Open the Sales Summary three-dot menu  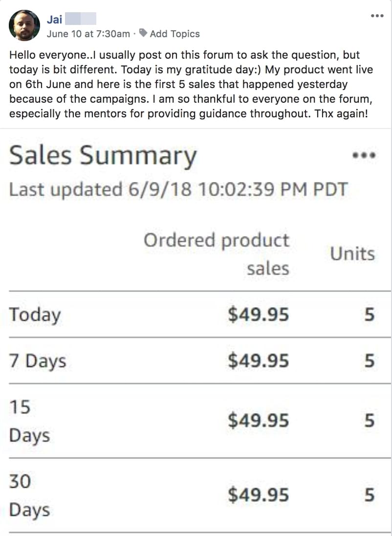coord(364,156)
